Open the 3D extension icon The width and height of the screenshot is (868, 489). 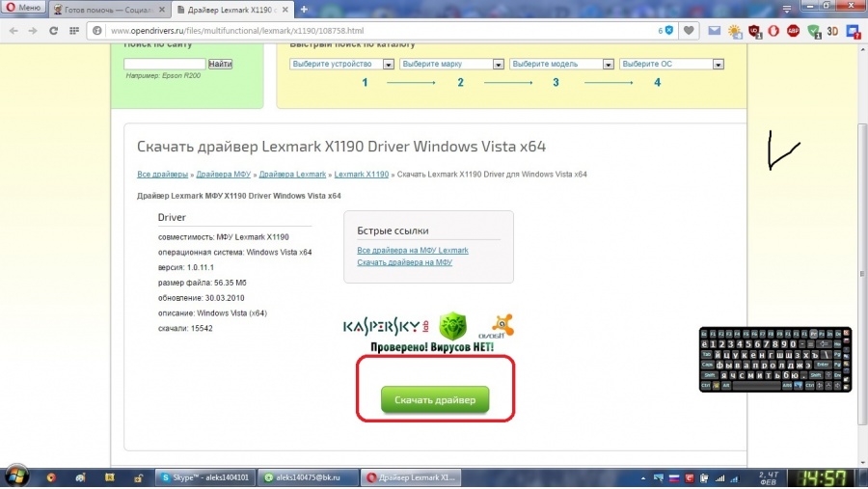832,32
